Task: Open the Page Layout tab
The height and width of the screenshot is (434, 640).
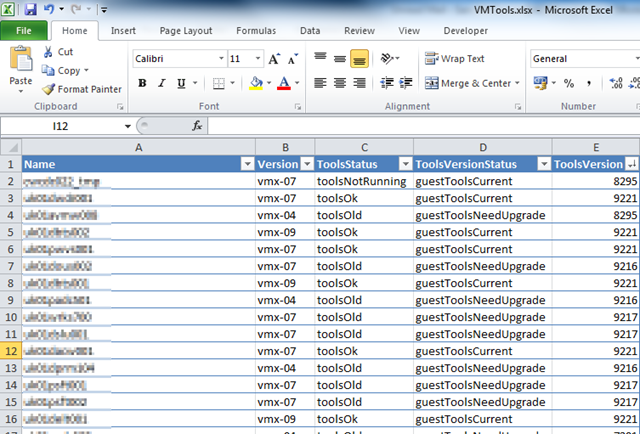Action: point(187,31)
